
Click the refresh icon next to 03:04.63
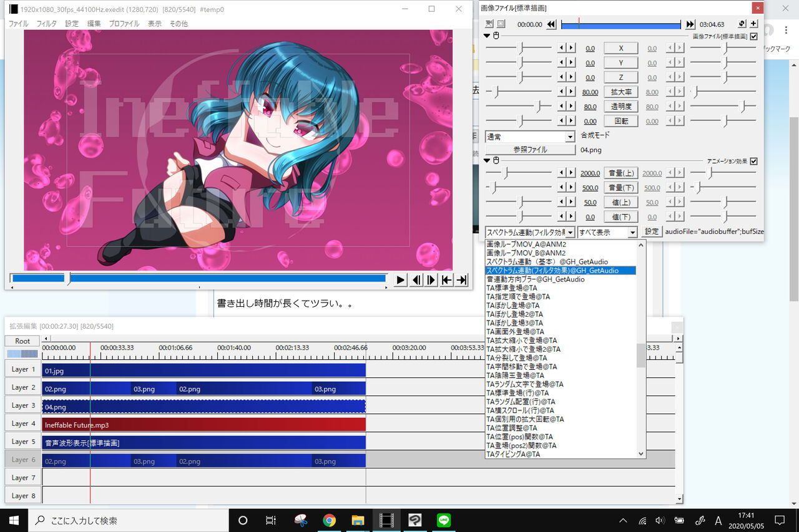[742, 24]
